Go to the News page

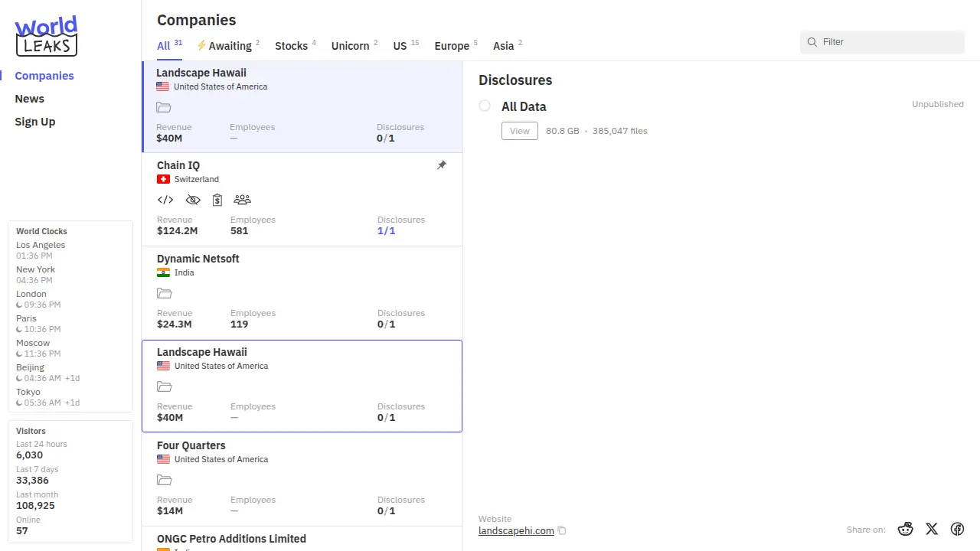pyautogui.click(x=30, y=99)
